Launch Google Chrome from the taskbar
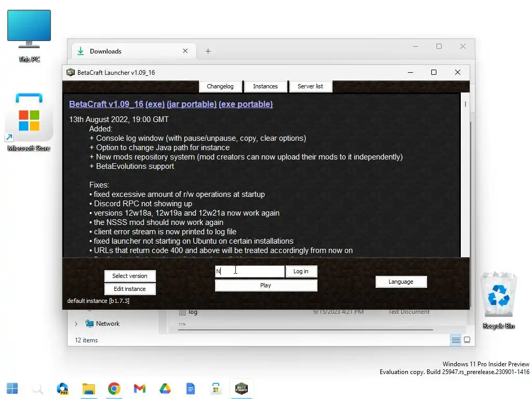 tap(114, 389)
